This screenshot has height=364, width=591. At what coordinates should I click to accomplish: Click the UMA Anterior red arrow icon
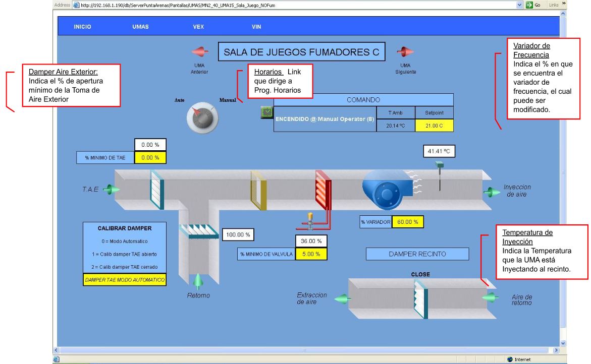coord(199,52)
